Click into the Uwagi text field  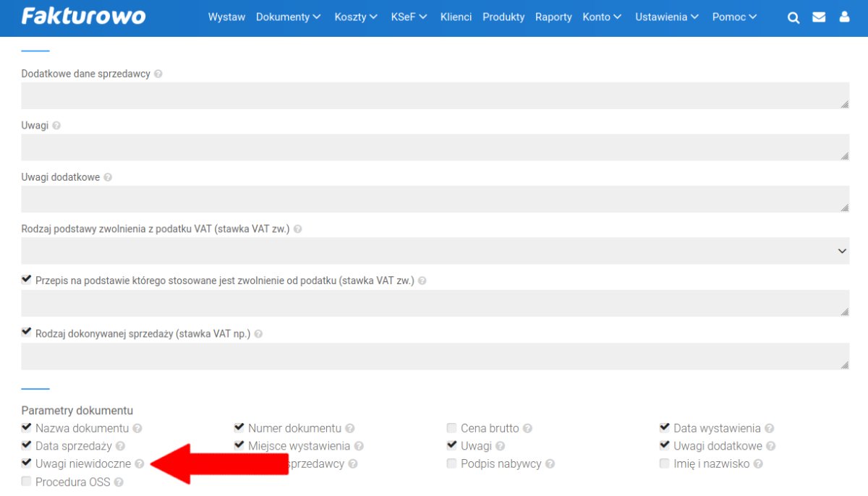coord(435,147)
